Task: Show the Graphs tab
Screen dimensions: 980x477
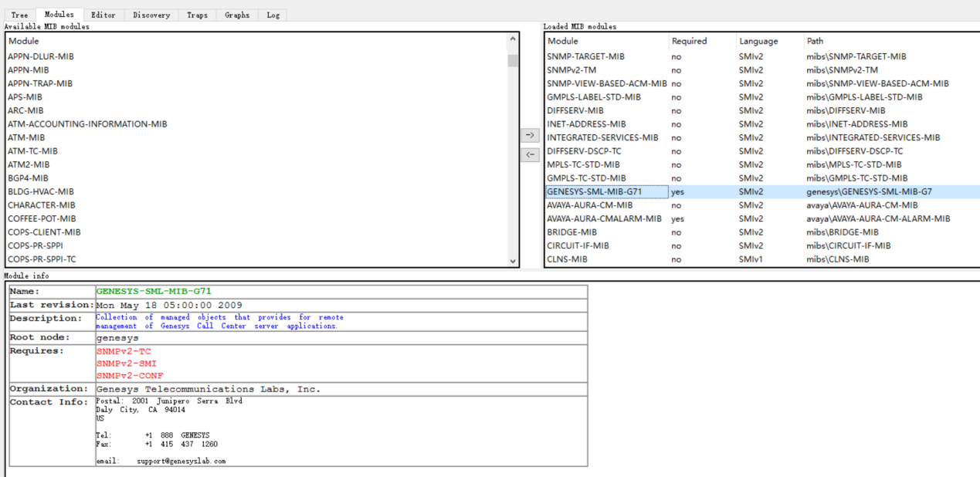Action: [237, 15]
